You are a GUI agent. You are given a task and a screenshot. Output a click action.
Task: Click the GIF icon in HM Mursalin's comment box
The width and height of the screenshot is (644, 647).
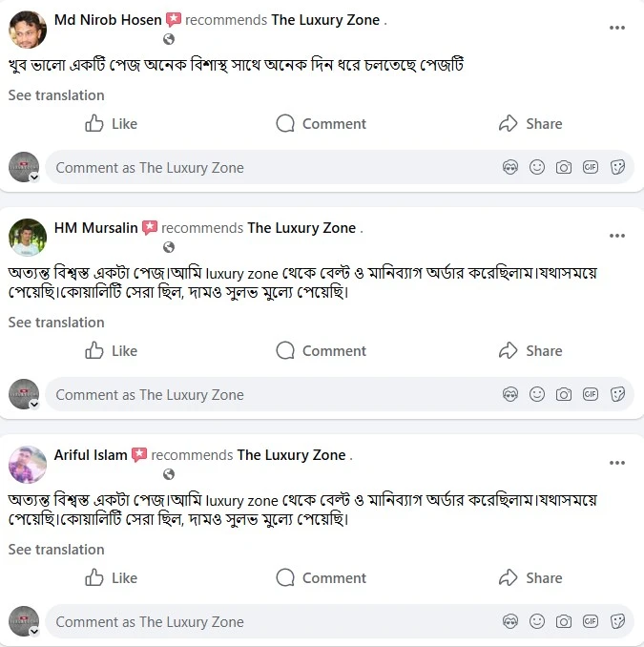coord(591,394)
